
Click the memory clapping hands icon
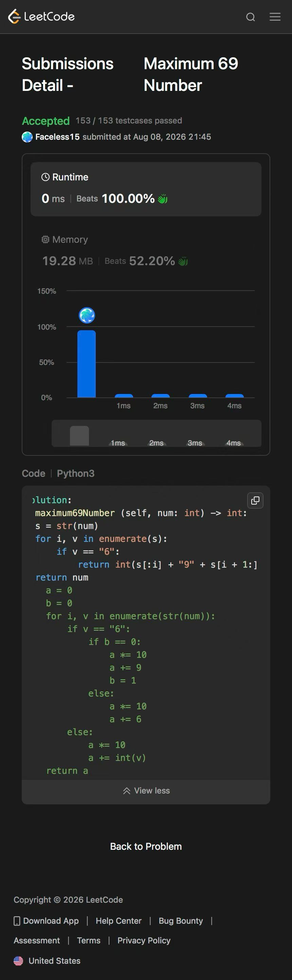point(183,261)
